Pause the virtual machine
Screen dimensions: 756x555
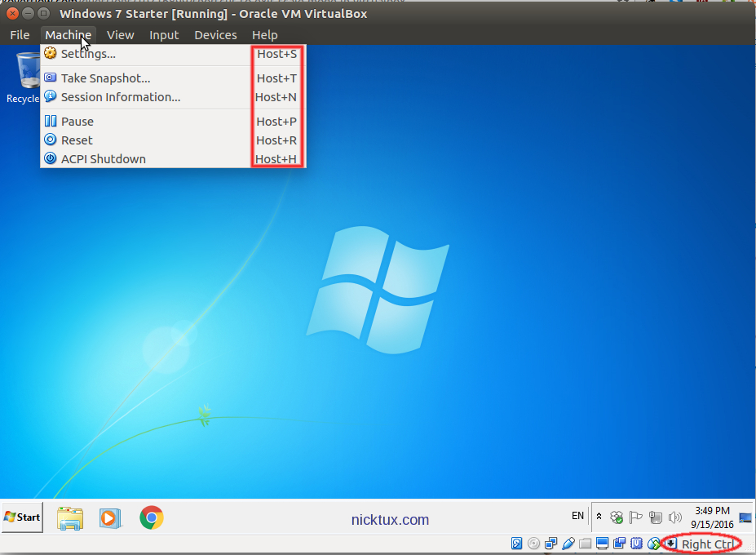[77, 122]
